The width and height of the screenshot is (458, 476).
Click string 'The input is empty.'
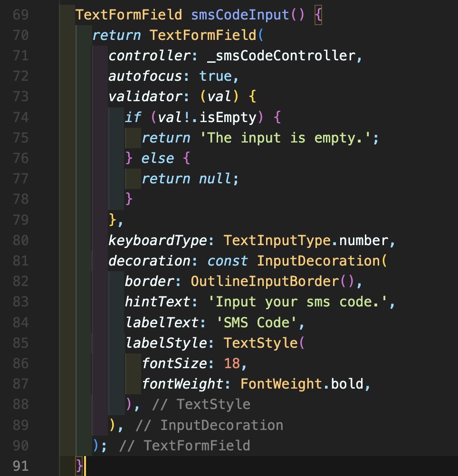(286, 138)
